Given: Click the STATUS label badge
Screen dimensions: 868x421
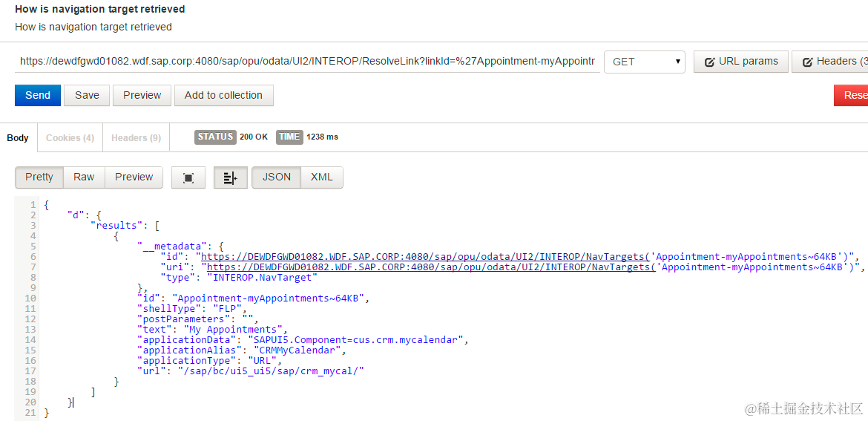Looking at the screenshot, I should point(215,137).
